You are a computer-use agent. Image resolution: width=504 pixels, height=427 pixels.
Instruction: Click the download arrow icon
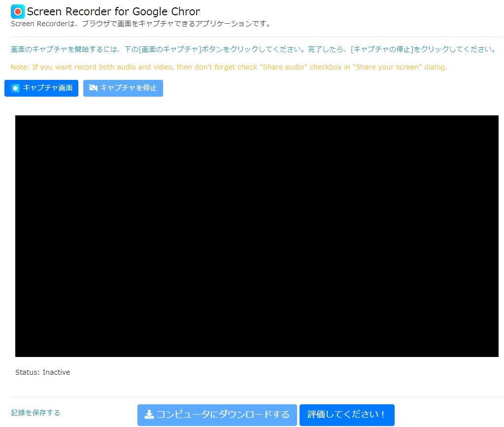(x=149, y=415)
